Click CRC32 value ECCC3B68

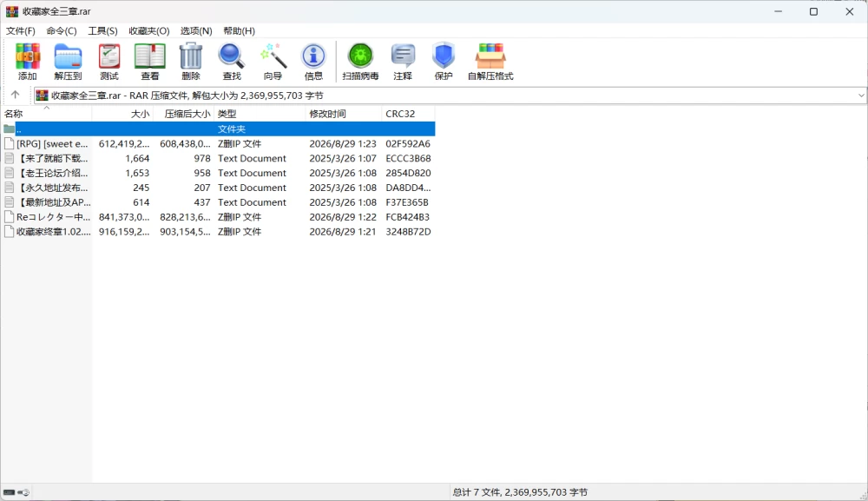(408, 158)
